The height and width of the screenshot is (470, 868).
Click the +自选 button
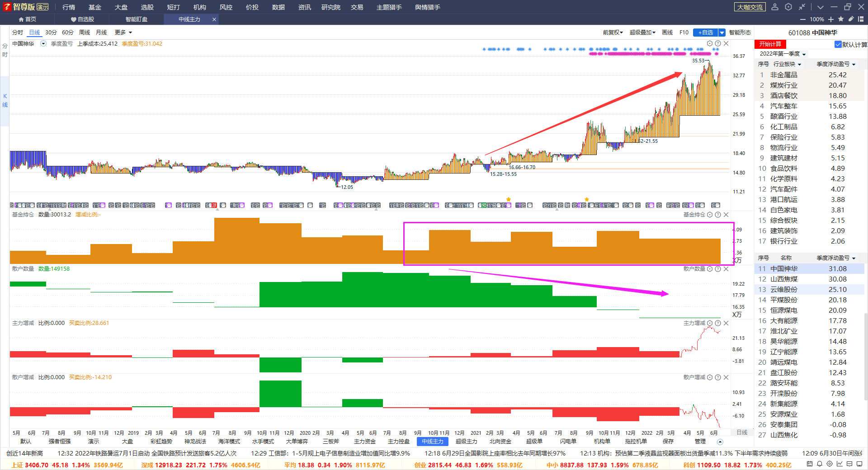click(706, 33)
